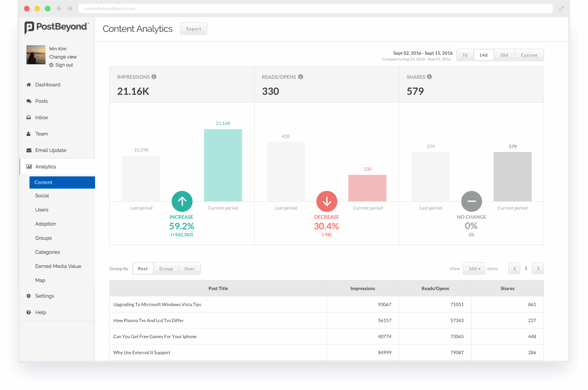588x390 pixels.
Task: Switch date range to 30d
Action: 504,55
